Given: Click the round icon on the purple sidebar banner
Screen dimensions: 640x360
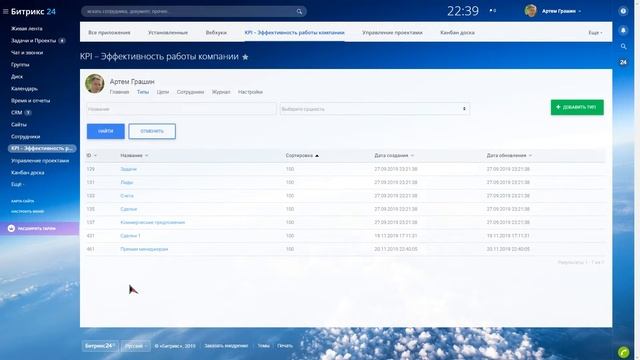Looking at the screenshot, I should click(x=11, y=229).
